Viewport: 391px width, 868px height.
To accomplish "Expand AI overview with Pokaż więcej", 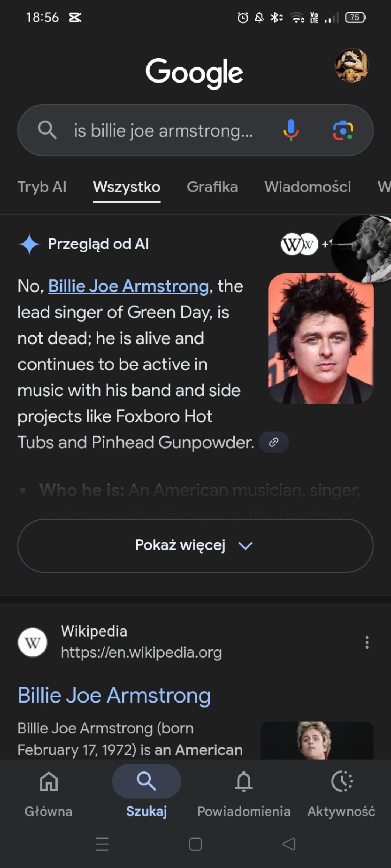I will (x=195, y=545).
